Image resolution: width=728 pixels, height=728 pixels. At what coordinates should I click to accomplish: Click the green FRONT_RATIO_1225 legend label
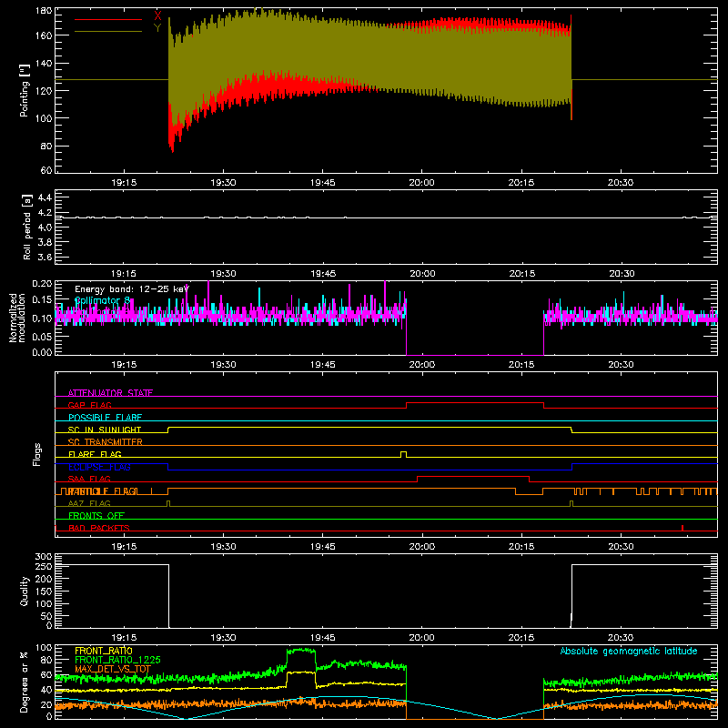117,660
